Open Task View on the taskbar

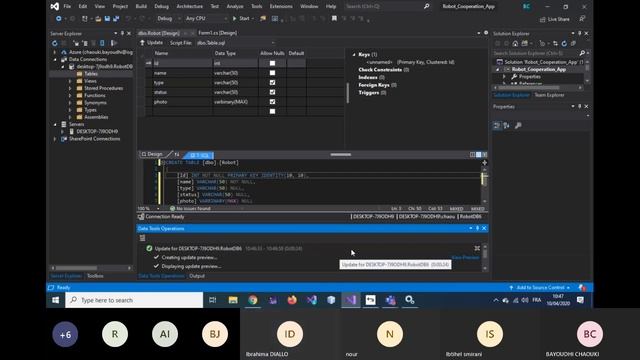click(213, 300)
